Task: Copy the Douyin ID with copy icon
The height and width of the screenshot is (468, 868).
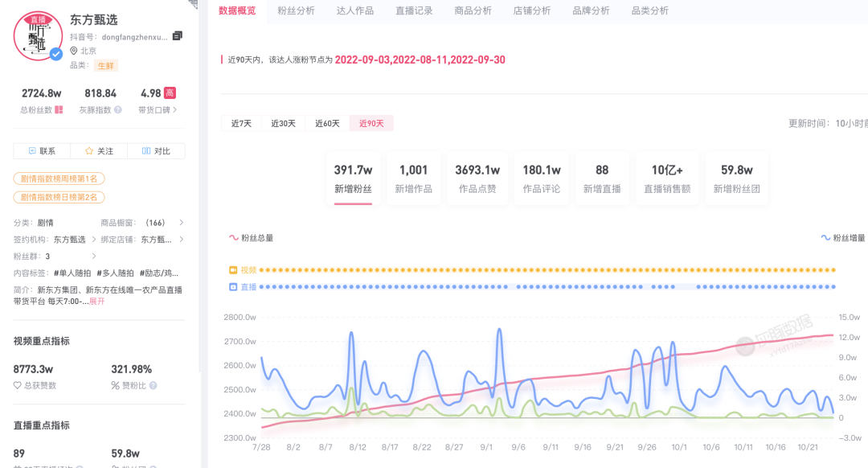Action: pyautogui.click(x=178, y=36)
